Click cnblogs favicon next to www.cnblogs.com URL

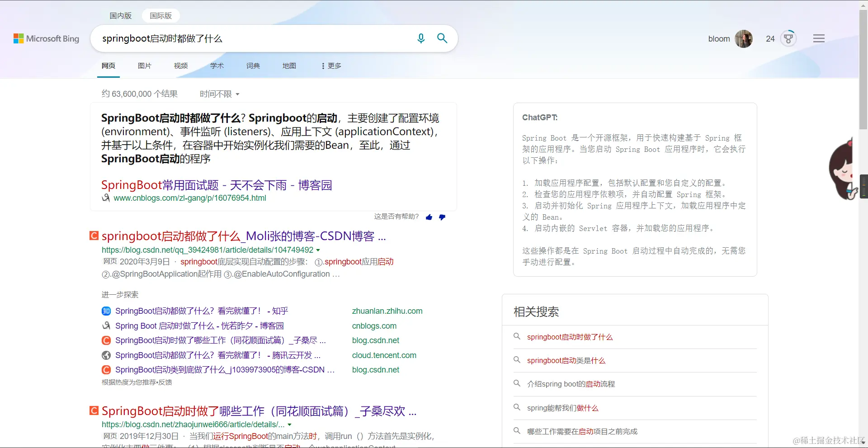coord(106,198)
